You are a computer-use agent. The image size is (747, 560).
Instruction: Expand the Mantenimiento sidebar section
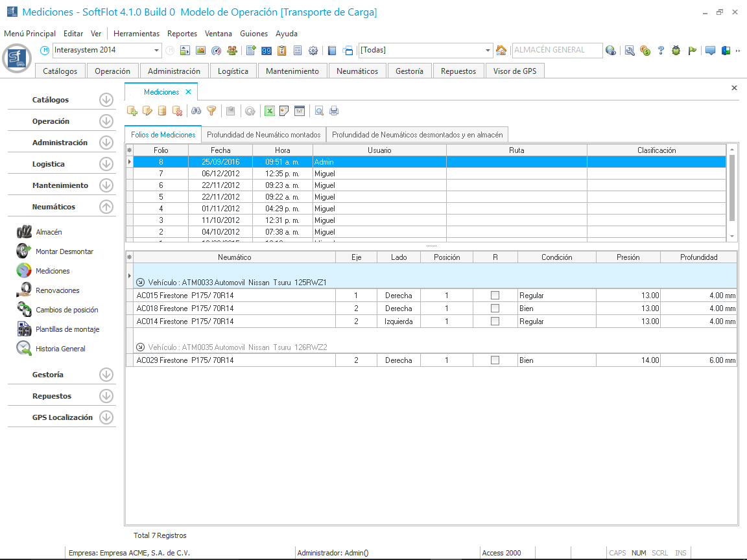[x=106, y=185]
